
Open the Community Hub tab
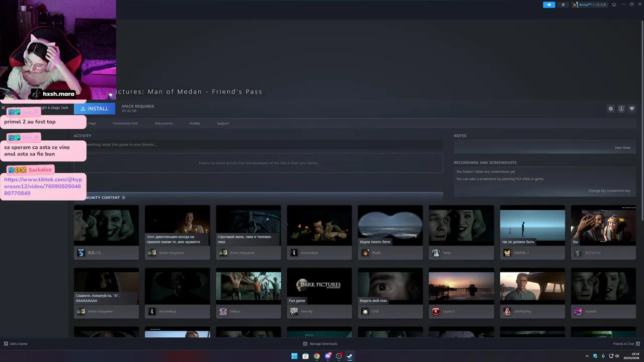point(125,123)
